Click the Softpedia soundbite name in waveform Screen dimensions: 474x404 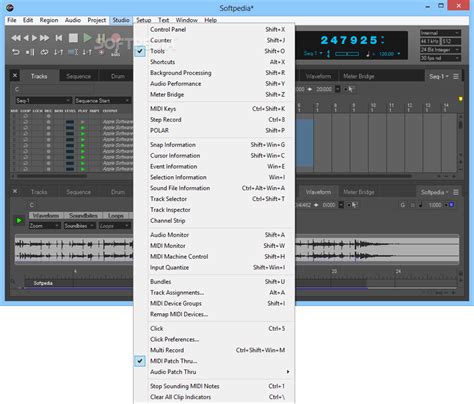pos(43,283)
